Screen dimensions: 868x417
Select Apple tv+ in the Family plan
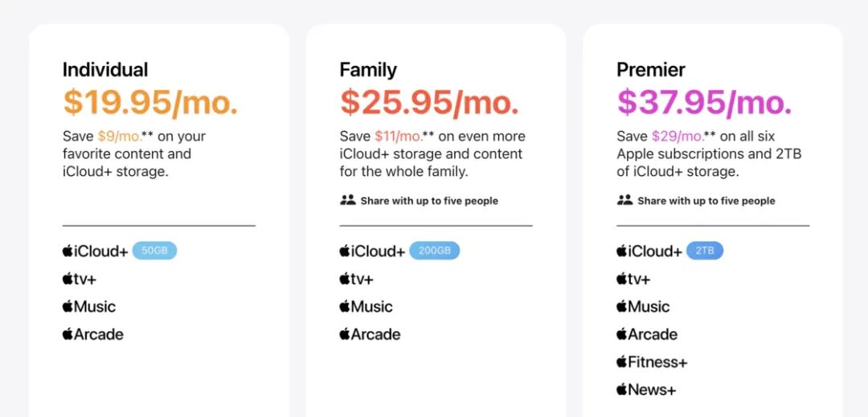[x=357, y=280]
